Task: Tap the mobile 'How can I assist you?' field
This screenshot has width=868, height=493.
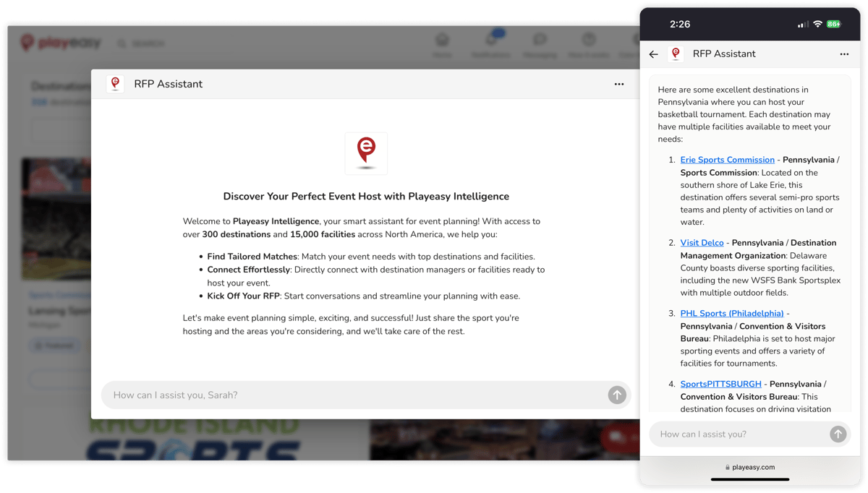Action: pyautogui.click(x=749, y=434)
